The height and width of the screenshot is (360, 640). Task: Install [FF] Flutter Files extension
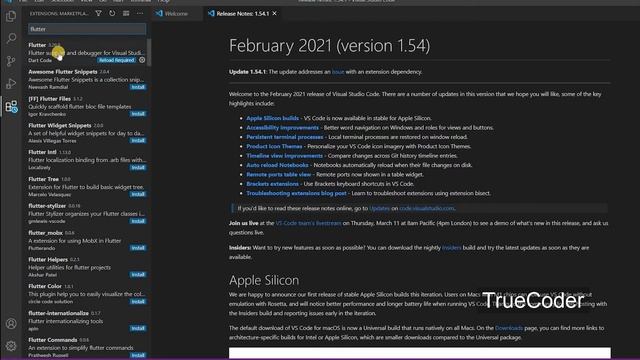(138, 114)
